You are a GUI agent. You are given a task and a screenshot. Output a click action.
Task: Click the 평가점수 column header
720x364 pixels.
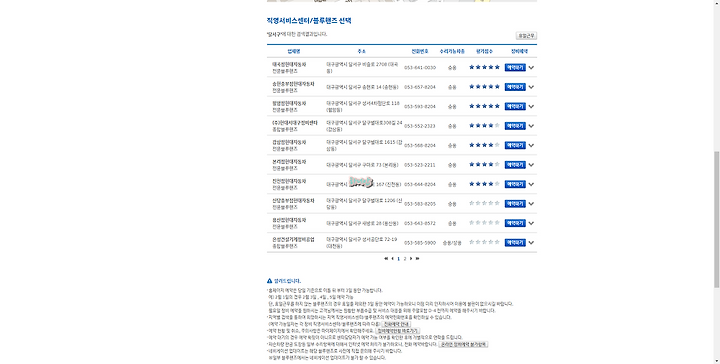tap(484, 51)
